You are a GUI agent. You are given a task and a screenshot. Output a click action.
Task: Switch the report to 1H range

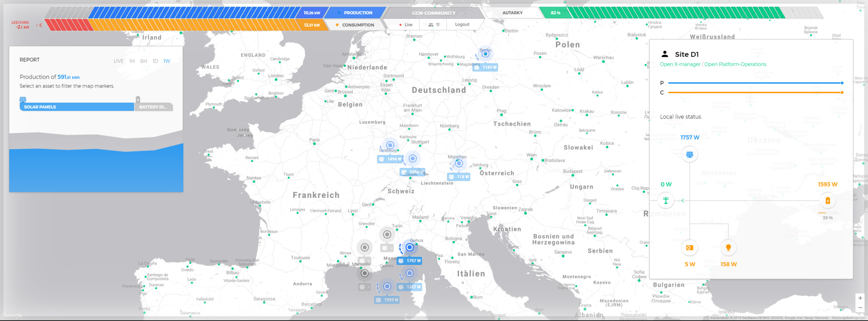132,61
